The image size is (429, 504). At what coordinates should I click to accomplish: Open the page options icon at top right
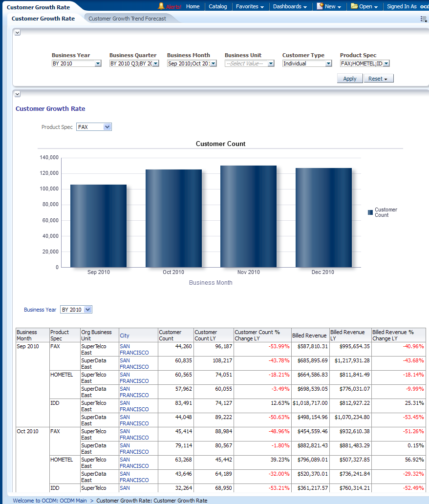423,19
